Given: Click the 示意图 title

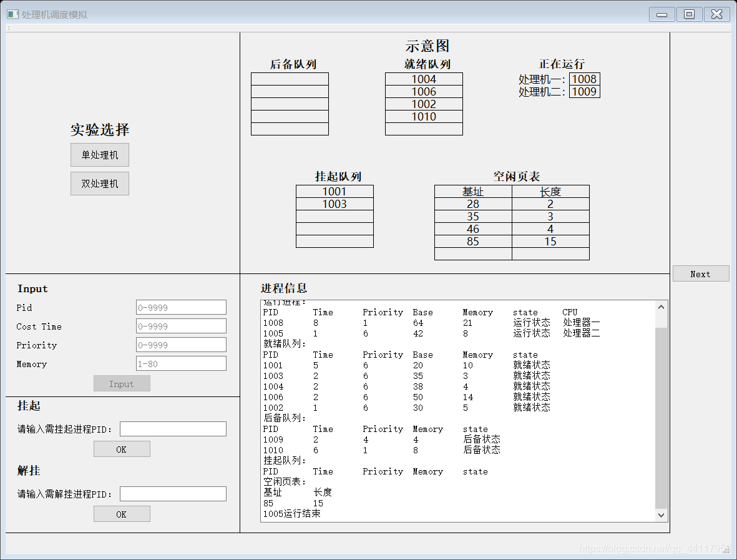Looking at the screenshot, I should 427,46.
